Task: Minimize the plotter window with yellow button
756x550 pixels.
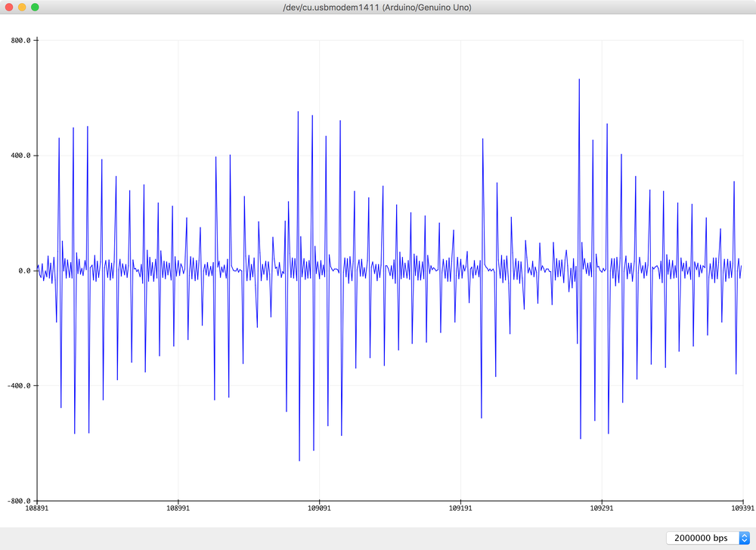Action: point(22,7)
